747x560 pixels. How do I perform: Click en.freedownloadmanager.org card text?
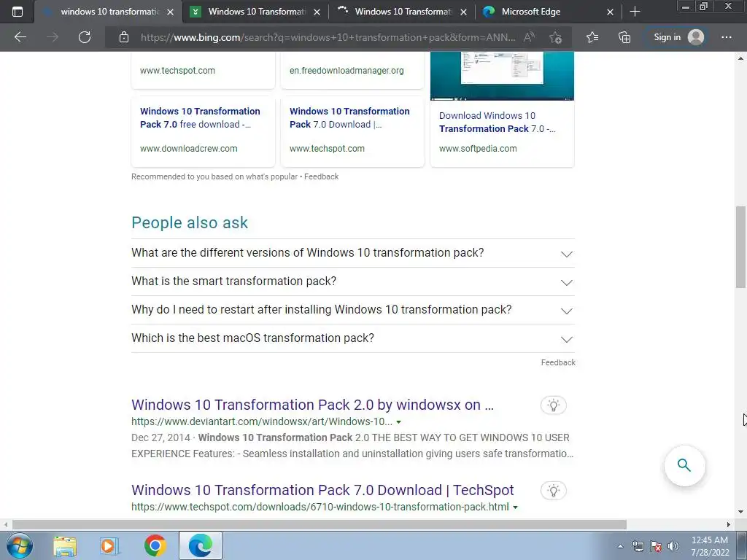347,71
